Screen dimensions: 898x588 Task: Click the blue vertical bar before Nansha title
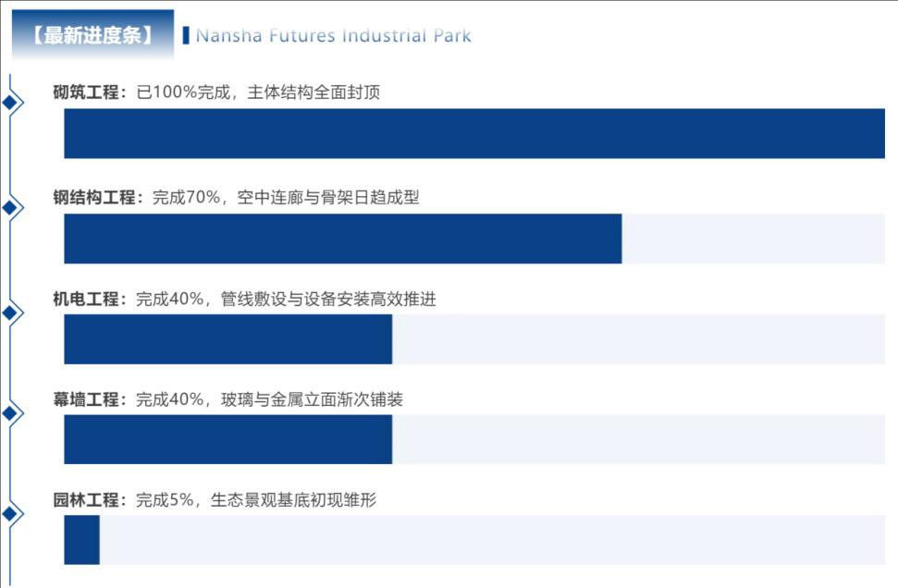pos(186,36)
